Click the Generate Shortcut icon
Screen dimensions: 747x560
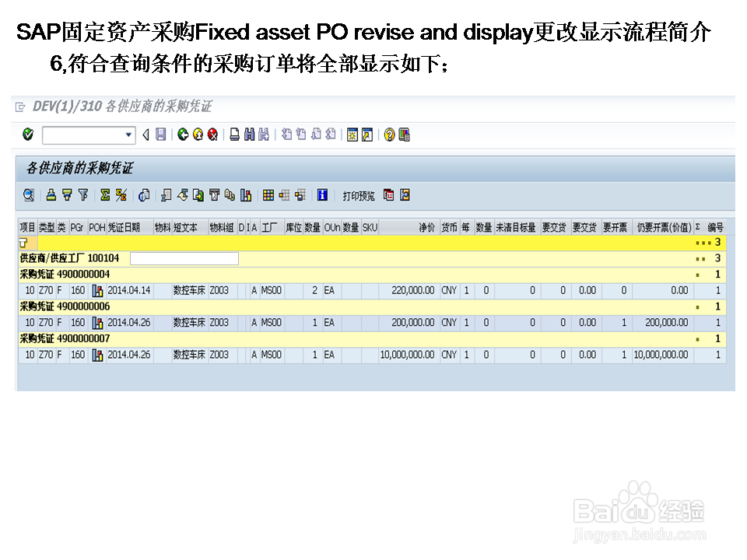pos(366,135)
